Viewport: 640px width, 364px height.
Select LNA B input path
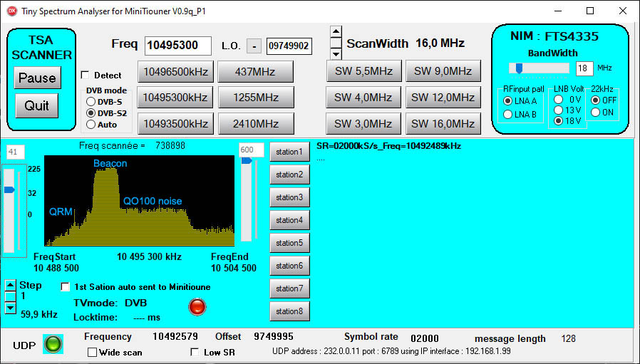coord(507,114)
